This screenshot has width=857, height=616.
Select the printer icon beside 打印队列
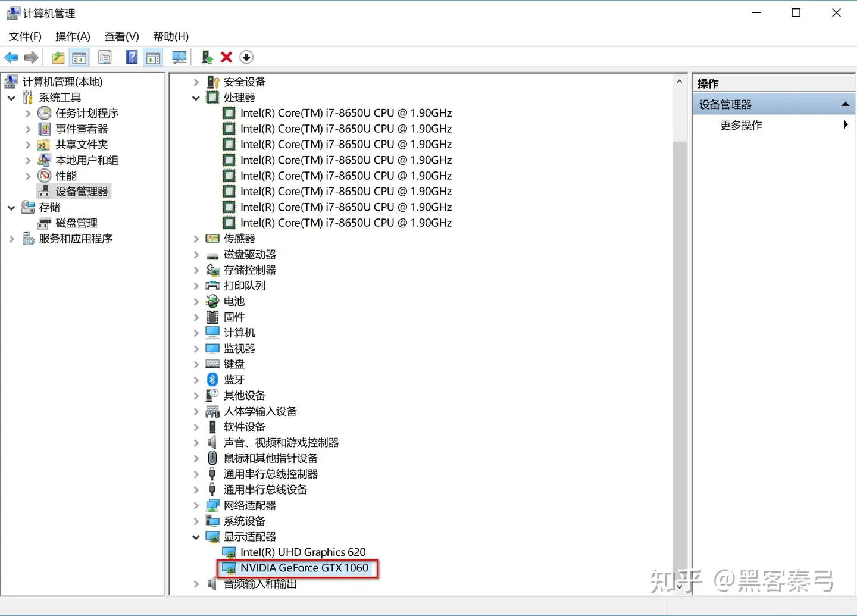point(212,286)
